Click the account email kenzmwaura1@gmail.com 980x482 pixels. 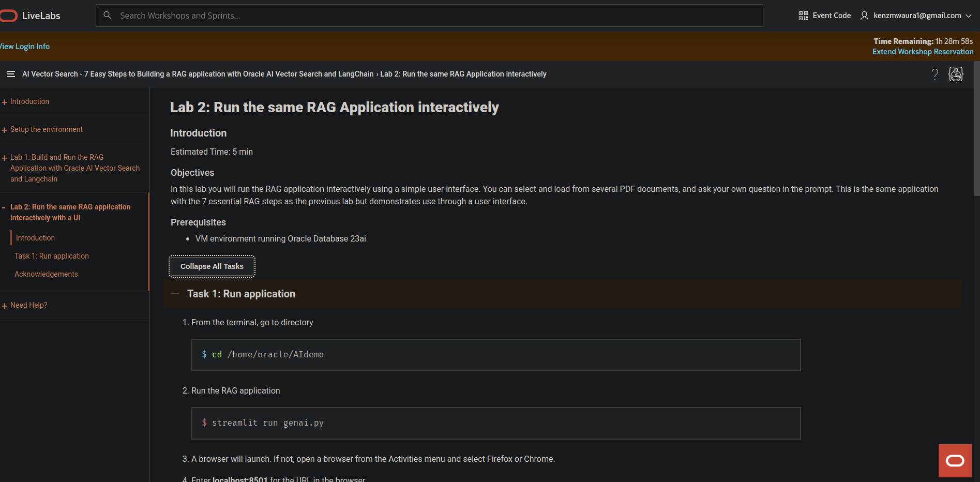(x=917, y=16)
